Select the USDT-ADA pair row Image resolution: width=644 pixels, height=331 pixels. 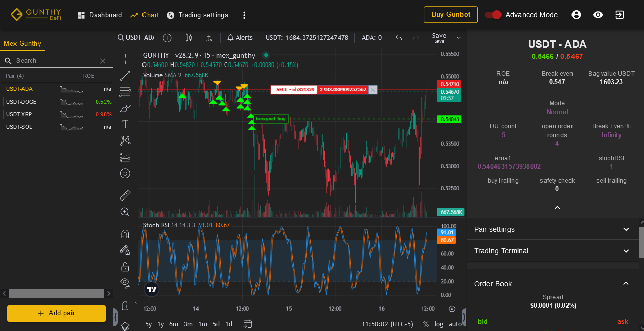(56, 89)
